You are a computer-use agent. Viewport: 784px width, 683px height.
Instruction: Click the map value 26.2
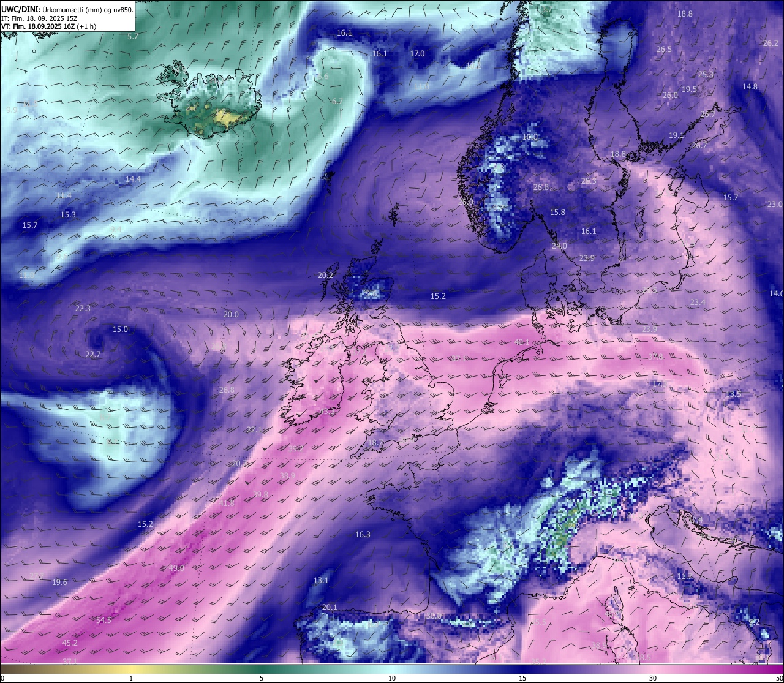tap(771, 43)
